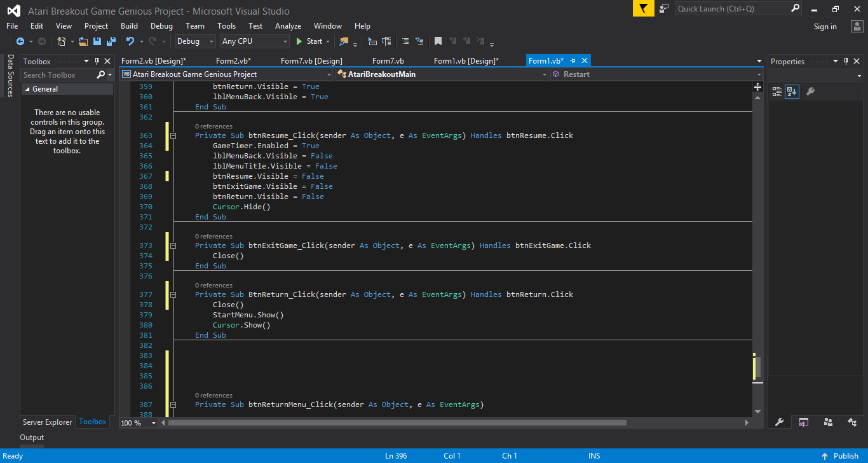Click the Quick Launch search field
The image size is (868, 463).
(733, 8)
